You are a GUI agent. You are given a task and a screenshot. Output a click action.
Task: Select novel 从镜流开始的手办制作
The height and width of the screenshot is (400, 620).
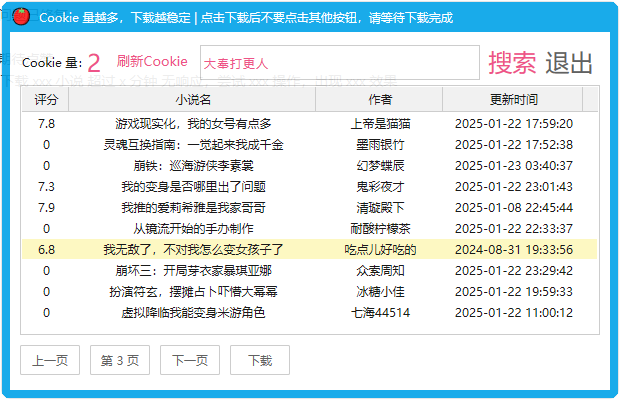pos(193,228)
